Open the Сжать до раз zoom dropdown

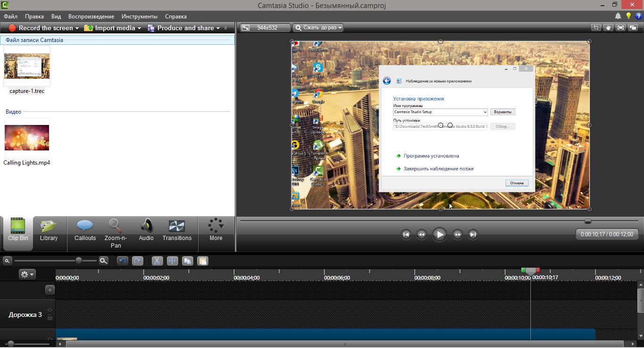[318, 28]
